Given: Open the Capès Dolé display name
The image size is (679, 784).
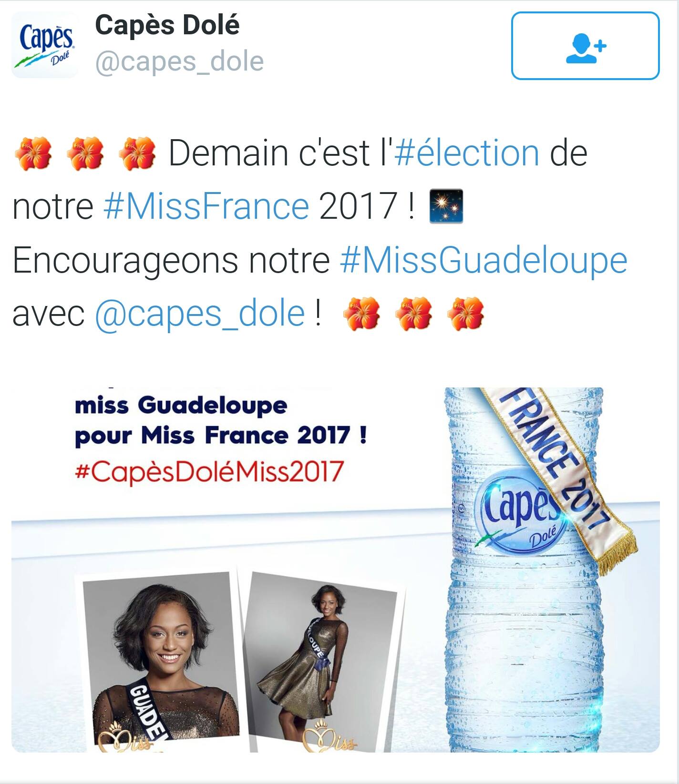Looking at the screenshot, I should pos(167,25).
